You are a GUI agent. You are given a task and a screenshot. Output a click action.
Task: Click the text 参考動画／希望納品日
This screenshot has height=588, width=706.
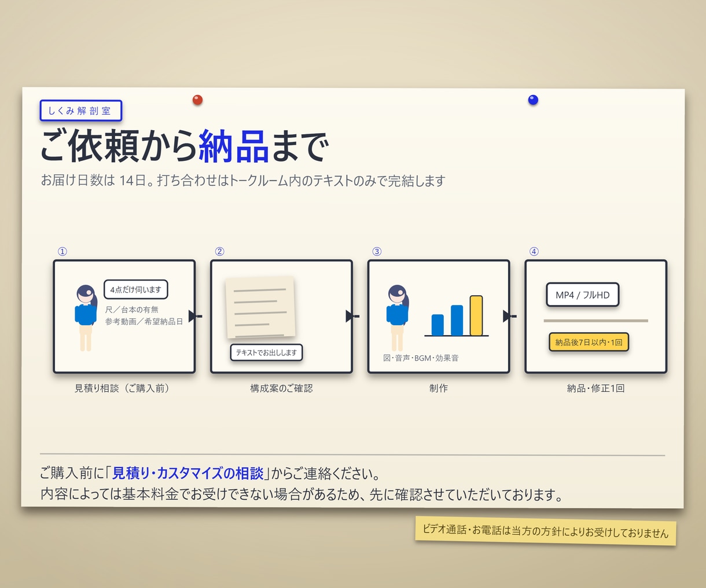point(144,321)
